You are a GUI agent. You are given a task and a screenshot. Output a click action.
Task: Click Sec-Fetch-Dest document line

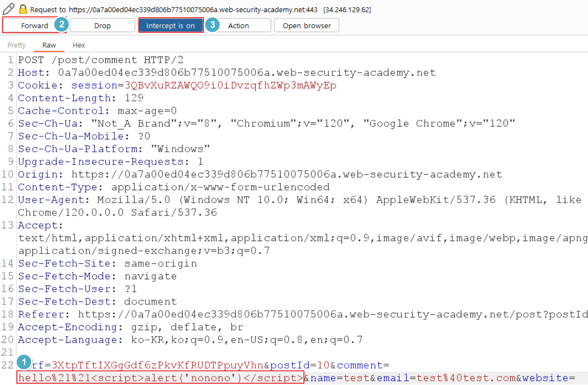pyautogui.click(x=97, y=302)
